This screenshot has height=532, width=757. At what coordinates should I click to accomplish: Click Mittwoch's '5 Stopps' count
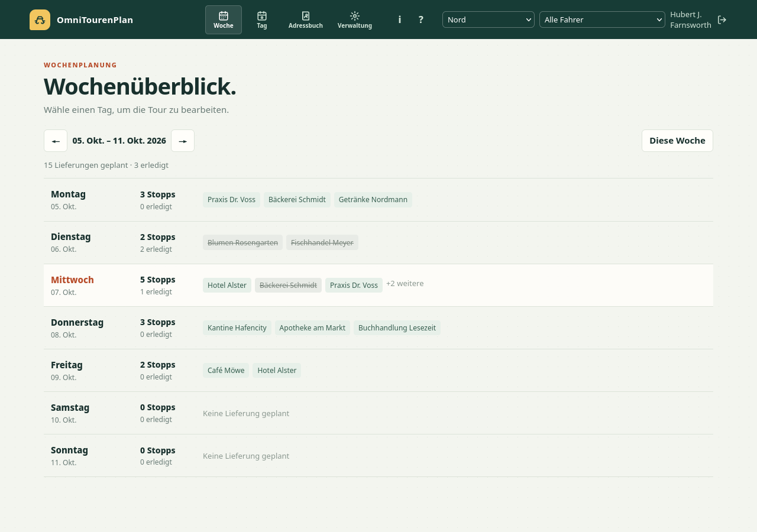158,280
